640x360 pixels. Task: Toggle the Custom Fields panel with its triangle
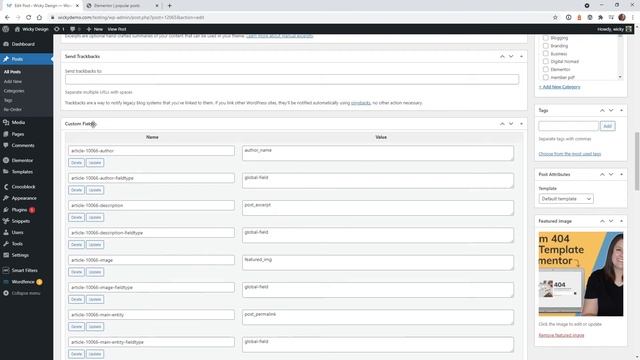pyautogui.click(x=521, y=124)
